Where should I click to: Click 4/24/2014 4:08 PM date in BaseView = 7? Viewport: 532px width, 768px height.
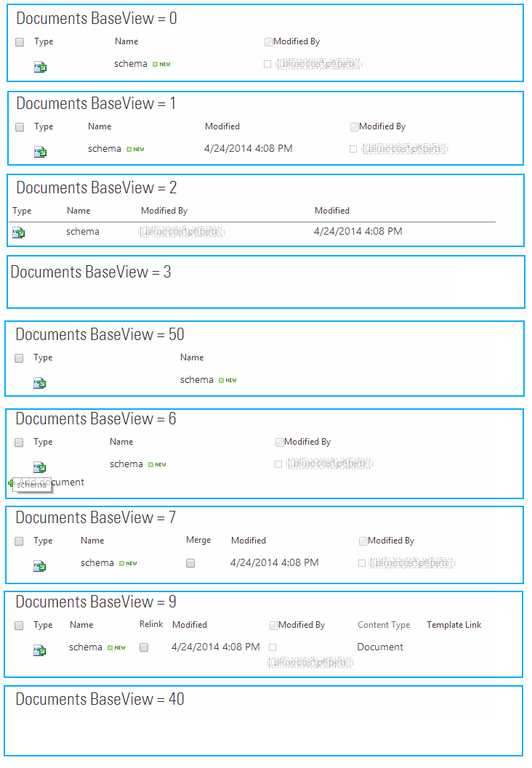point(274,563)
